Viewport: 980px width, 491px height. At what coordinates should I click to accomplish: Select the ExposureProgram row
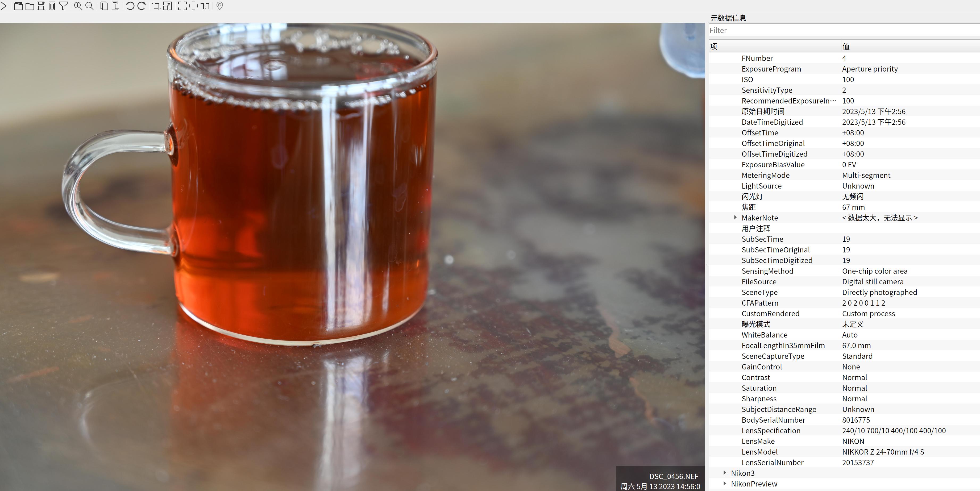point(845,69)
